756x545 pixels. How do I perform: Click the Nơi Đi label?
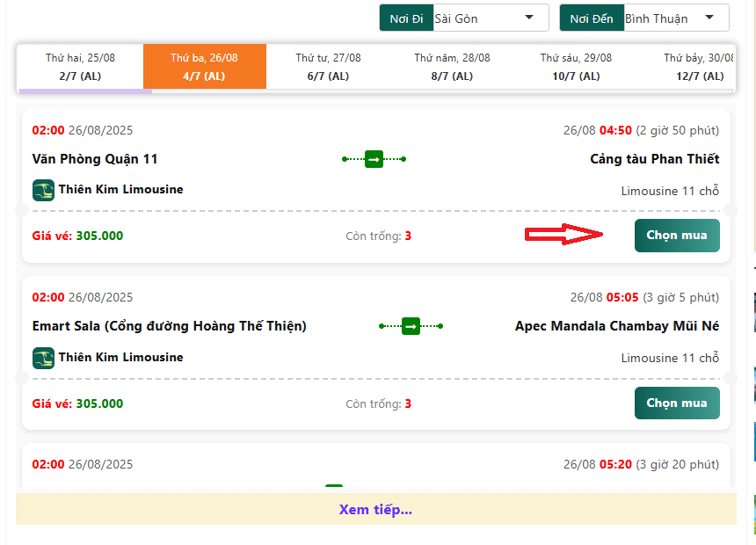404,18
